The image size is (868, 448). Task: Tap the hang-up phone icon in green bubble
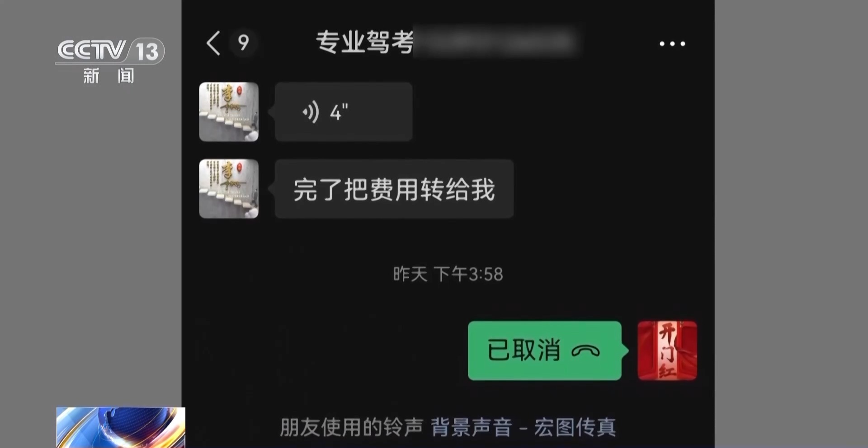586,351
